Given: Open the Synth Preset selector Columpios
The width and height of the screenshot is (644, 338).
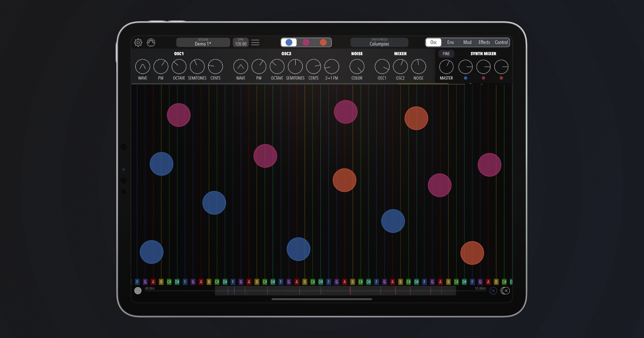Looking at the screenshot, I should tap(379, 42).
